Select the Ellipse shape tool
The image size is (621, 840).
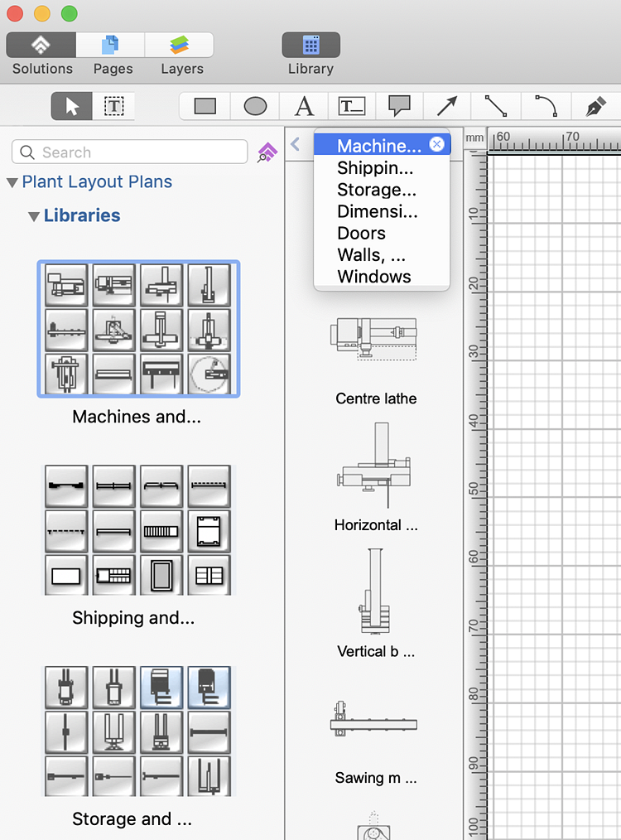pyautogui.click(x=255, y=106)
